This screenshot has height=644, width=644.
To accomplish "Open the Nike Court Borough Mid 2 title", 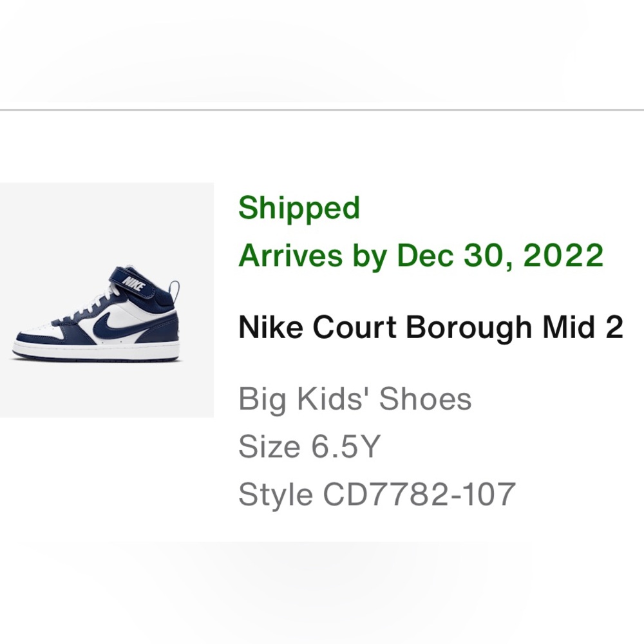I will point(431,327).
